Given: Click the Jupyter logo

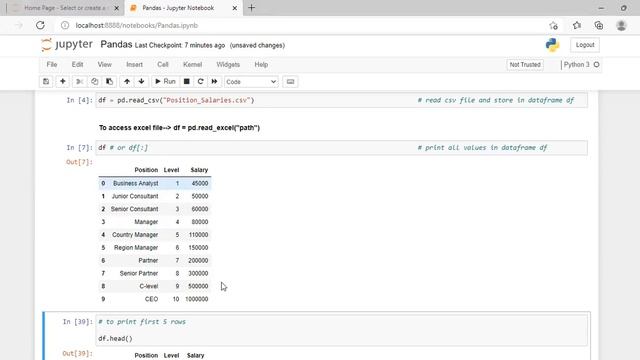Looking at the screenshot, I should 67,44.
